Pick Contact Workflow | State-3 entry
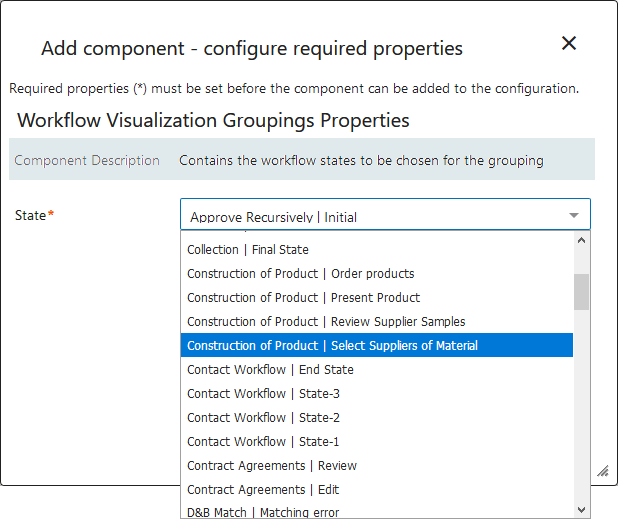 pos(263,394)
